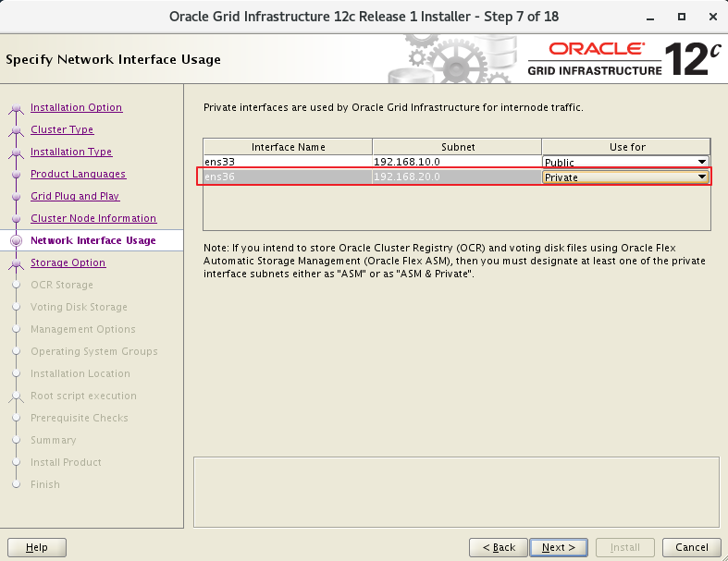Image resolution: width=728 pixels, height=561 pixels.
Task: Click the Product Languages step bullet icon
Action: (17, 175)
